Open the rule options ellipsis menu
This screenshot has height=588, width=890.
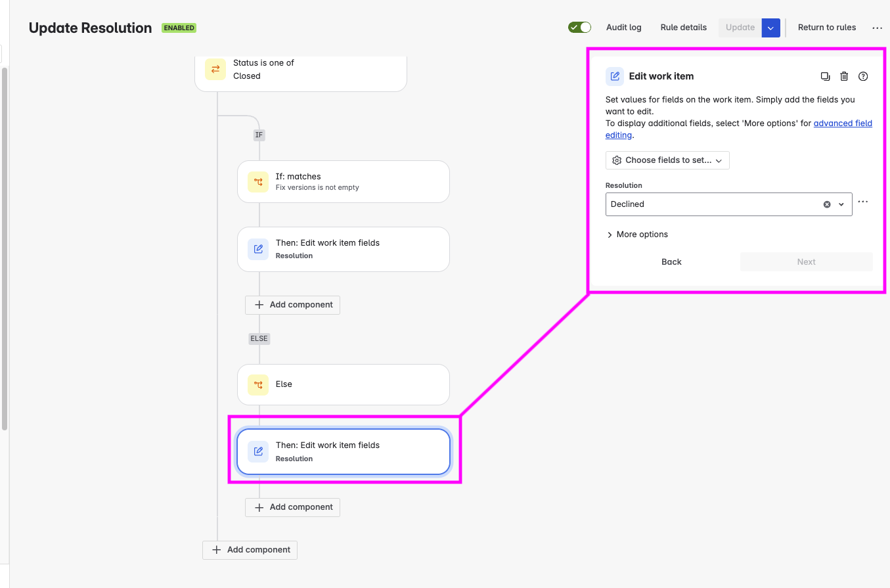[x=877, y=28]
